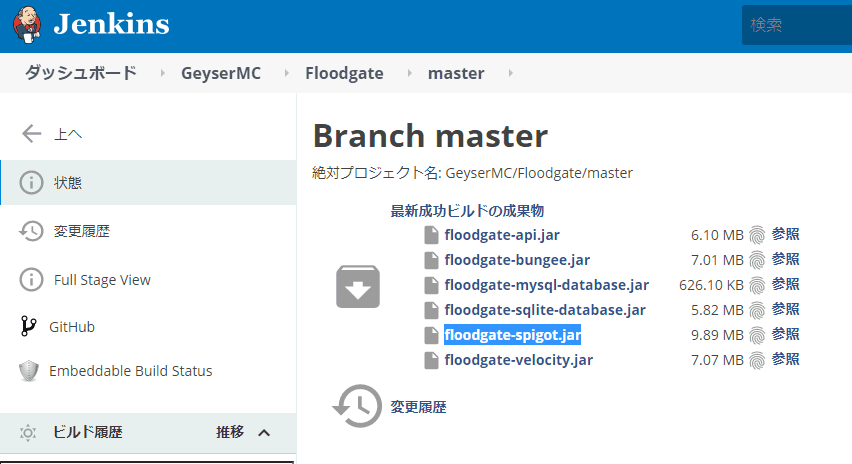Click the 9.89 MB size text
This screenshot has width=852, height=464.
[x=717, y=335]
